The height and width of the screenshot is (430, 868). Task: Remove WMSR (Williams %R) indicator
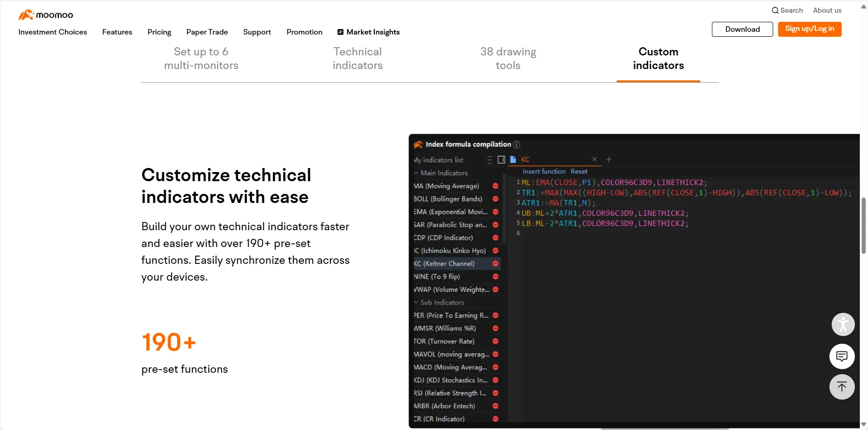(495, 328)
